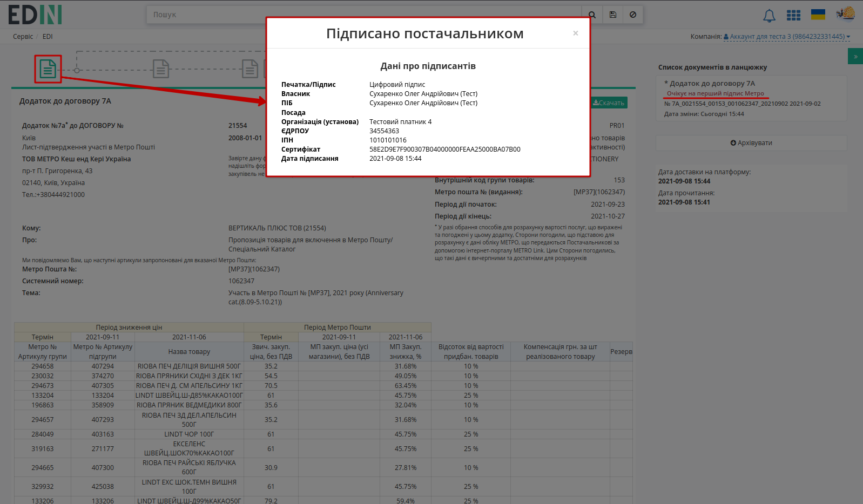Screen dimensions: 863x504
Task: Select the highlighted first document icon
Action: (x=48, y=69)
